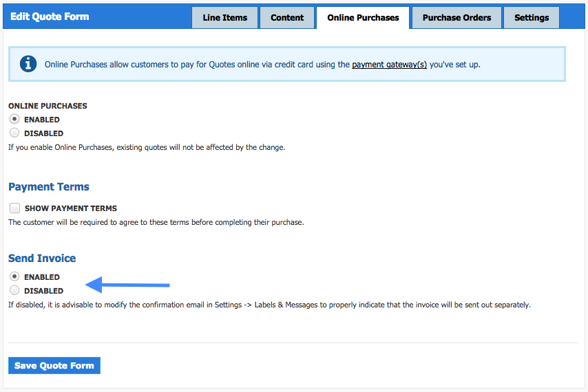Select Disabled under Online Purchases
The image size is (588, 392).
click(x=14, y=133)
